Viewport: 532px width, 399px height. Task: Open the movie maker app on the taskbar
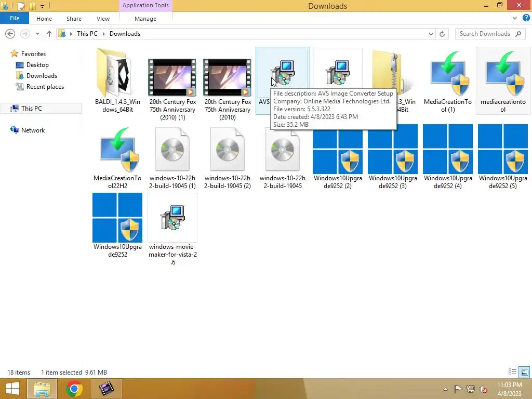coord(106,389)
